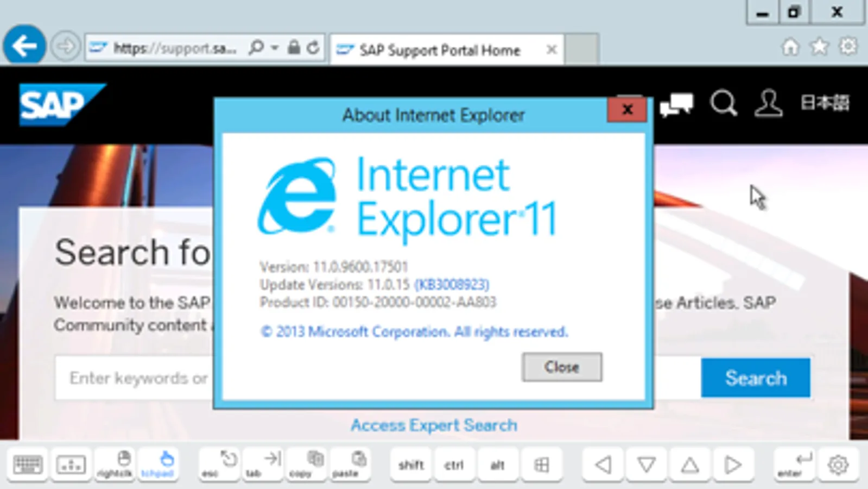Tap the esc key button
The width and height of the screenshot is (868, 489).
click(219, 465)
